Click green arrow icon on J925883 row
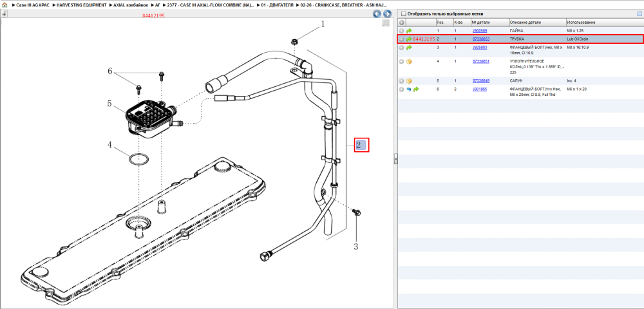Viewport: 644px width, 309px height. (x=409, y=48)
